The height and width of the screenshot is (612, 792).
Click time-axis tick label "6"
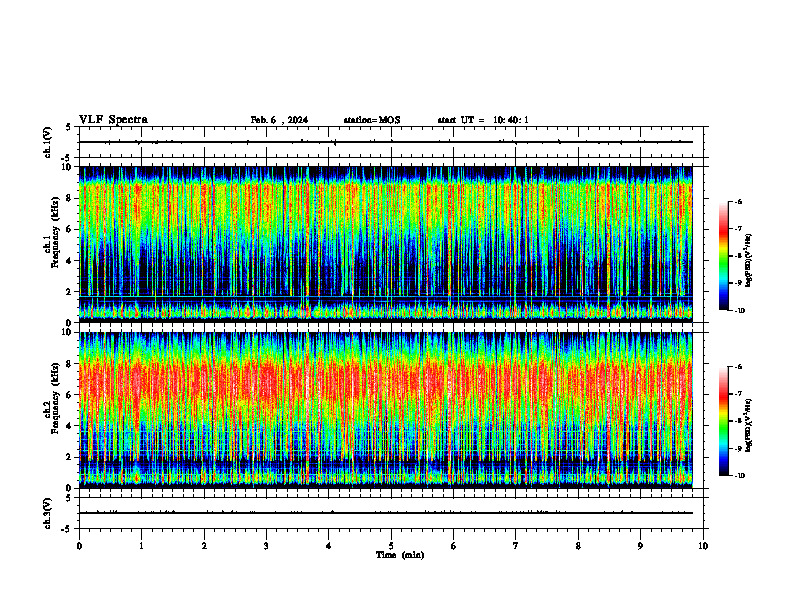pyautogui.click(x=454, y=546)
